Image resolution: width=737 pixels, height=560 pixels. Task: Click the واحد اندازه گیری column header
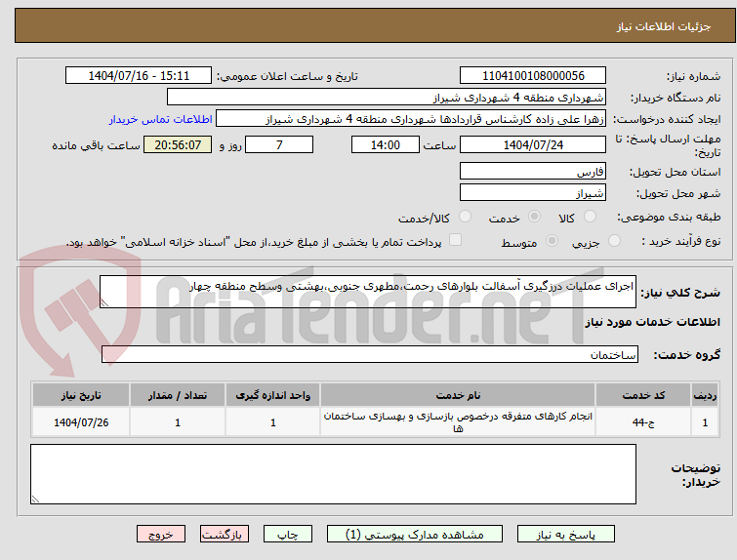pyautogui.click(x=272, y=395)
